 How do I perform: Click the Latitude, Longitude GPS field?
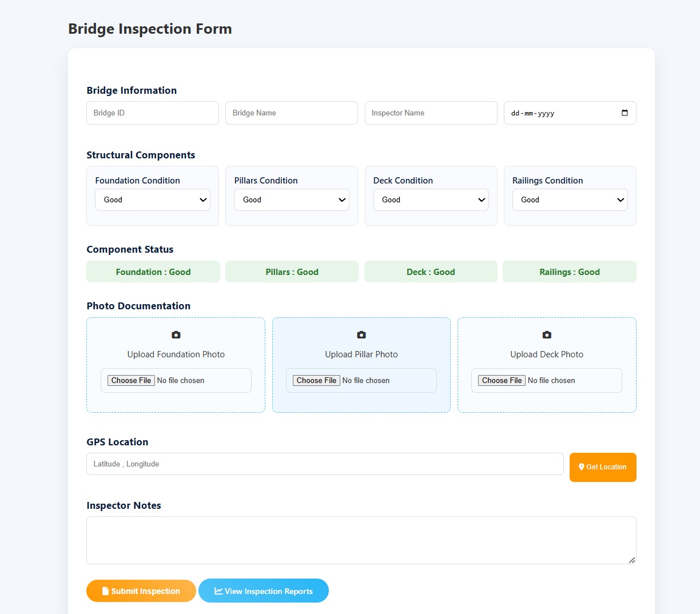coord(325,464)
